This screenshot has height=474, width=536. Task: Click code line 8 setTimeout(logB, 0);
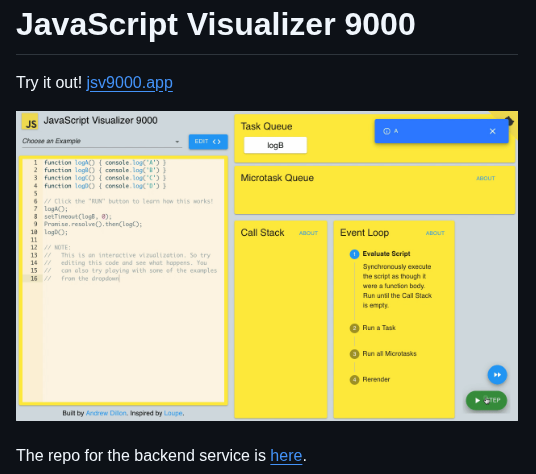point(78,217)
